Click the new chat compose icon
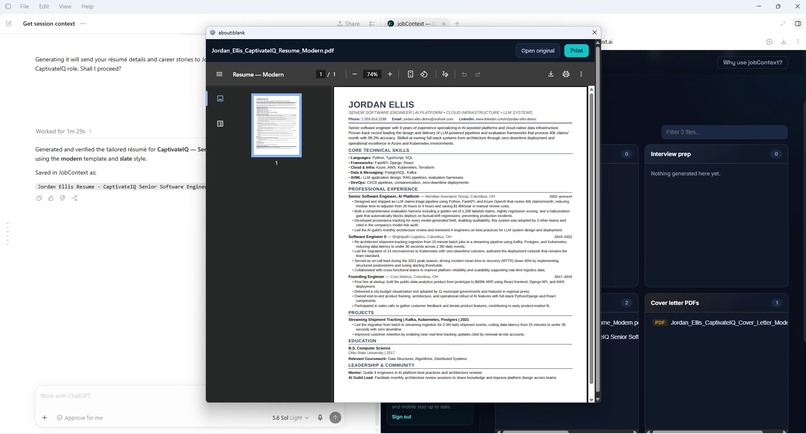This screenshot has width=806, height=434. point(9,23)
